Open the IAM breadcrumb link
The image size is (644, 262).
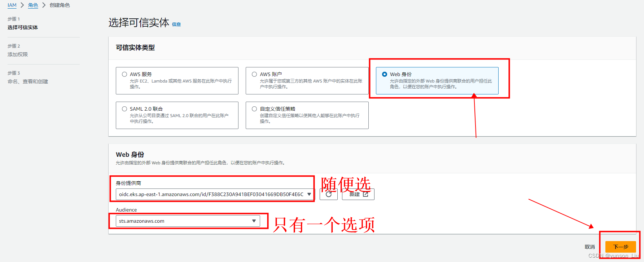tap(12, 5)
